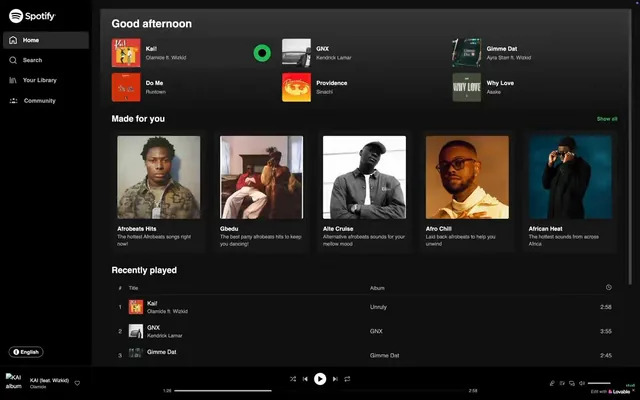
Task: Click the Community people icon
Action: (13, 100)
